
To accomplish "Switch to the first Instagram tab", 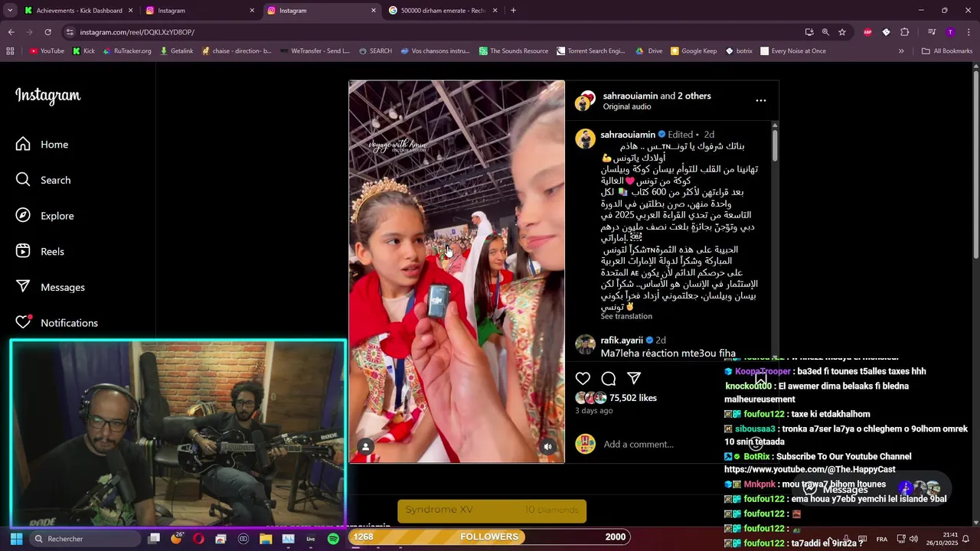I will point(199,11).
